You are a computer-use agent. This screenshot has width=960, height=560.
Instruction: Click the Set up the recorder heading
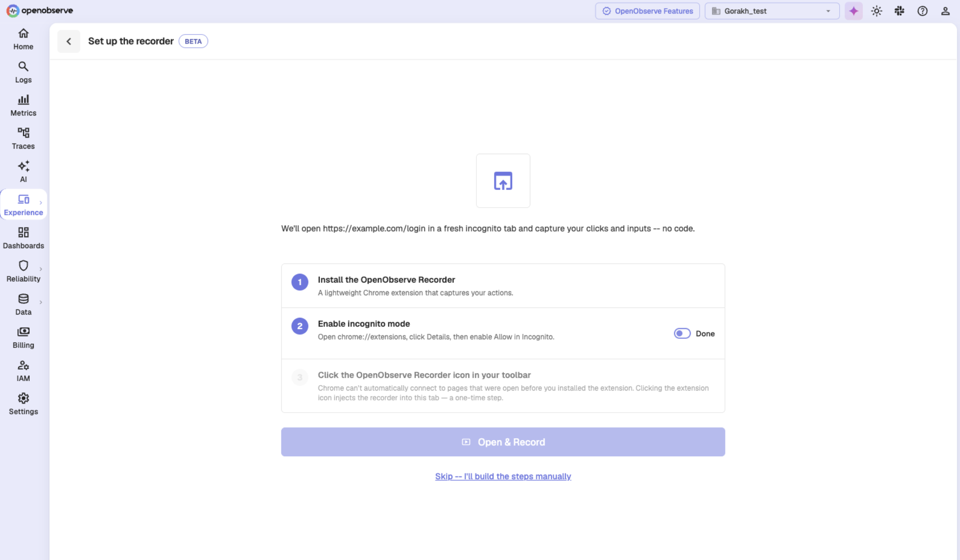click(131, 41)
